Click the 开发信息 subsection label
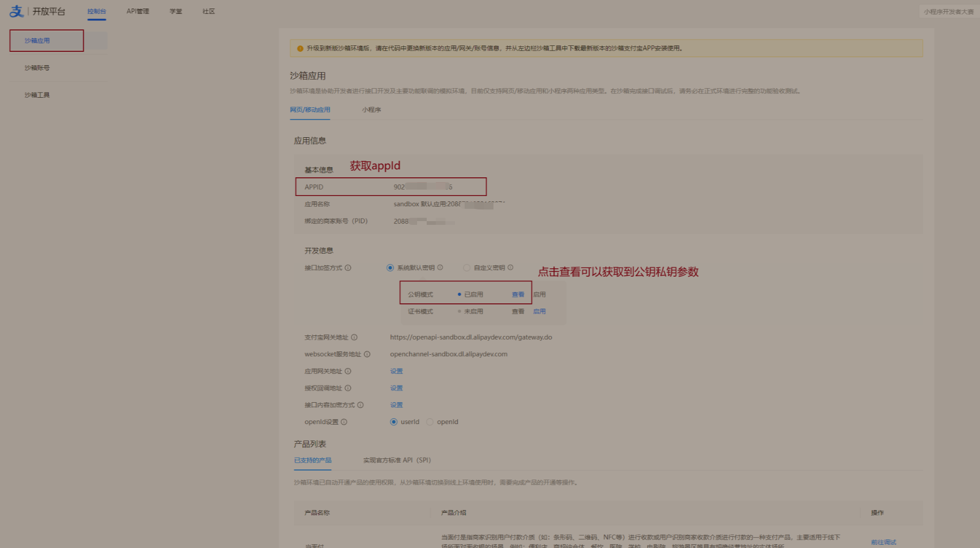 (319, 250)
